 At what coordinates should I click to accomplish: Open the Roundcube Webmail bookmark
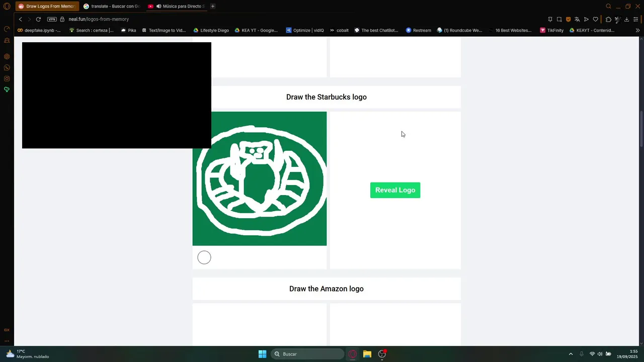click(x=460, y=30)
